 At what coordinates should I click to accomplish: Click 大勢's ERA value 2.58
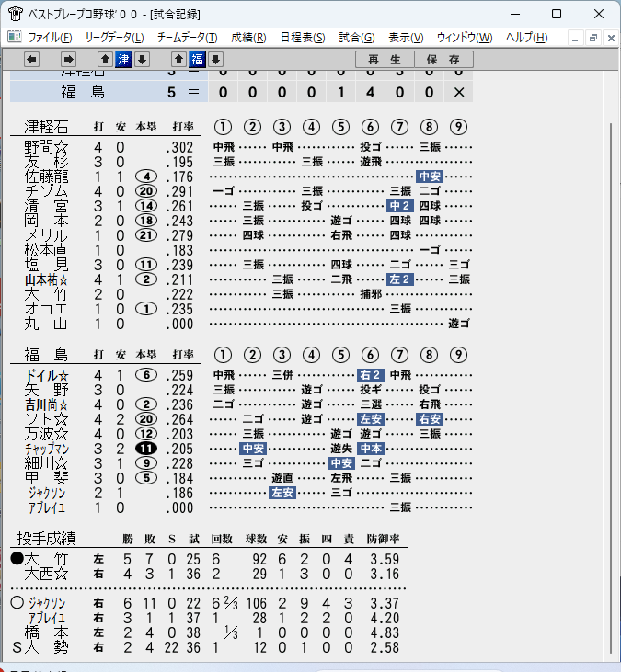coord(385,647)
